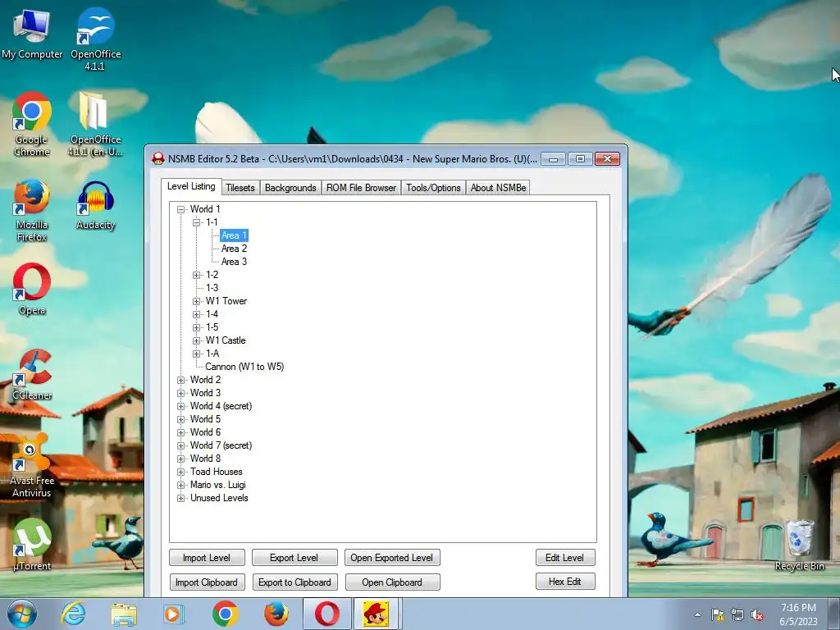Expand the W1 Castle node

click(x=197, y=340)
